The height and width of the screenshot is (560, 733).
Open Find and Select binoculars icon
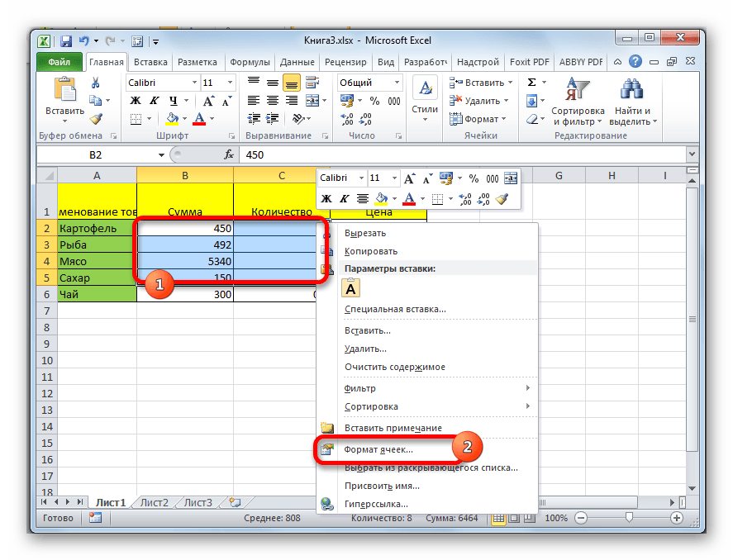pos(632,89)
